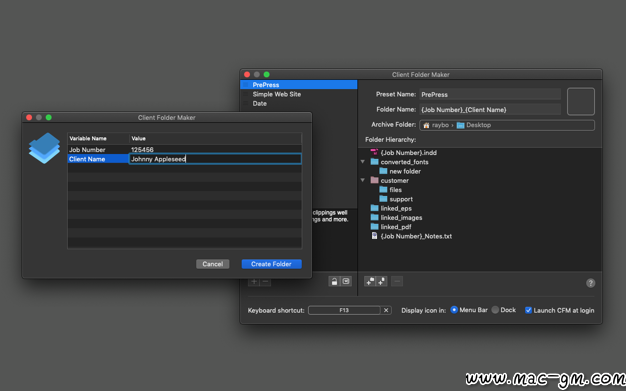
Task: Click the lock icon below the preset list
Action: [334, 281]
